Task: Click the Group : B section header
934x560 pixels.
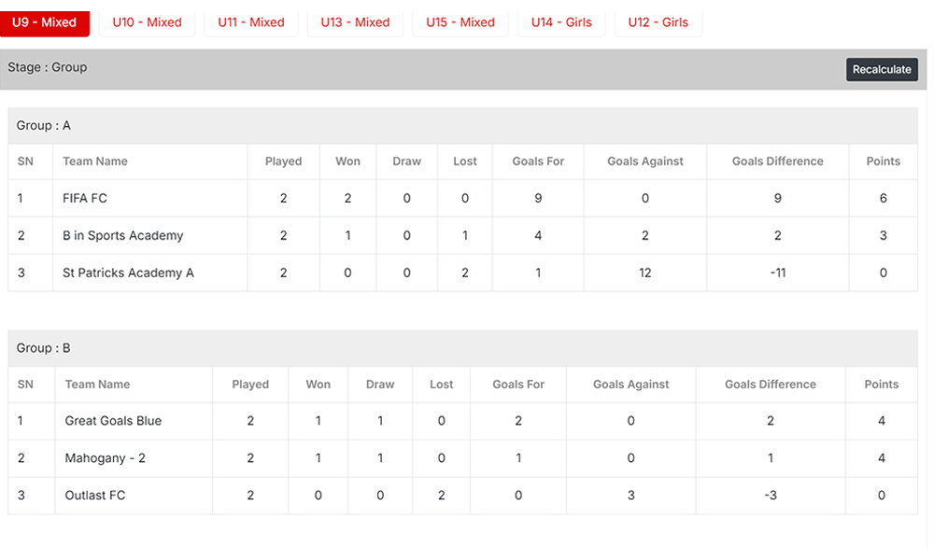Action: point(44,348)
